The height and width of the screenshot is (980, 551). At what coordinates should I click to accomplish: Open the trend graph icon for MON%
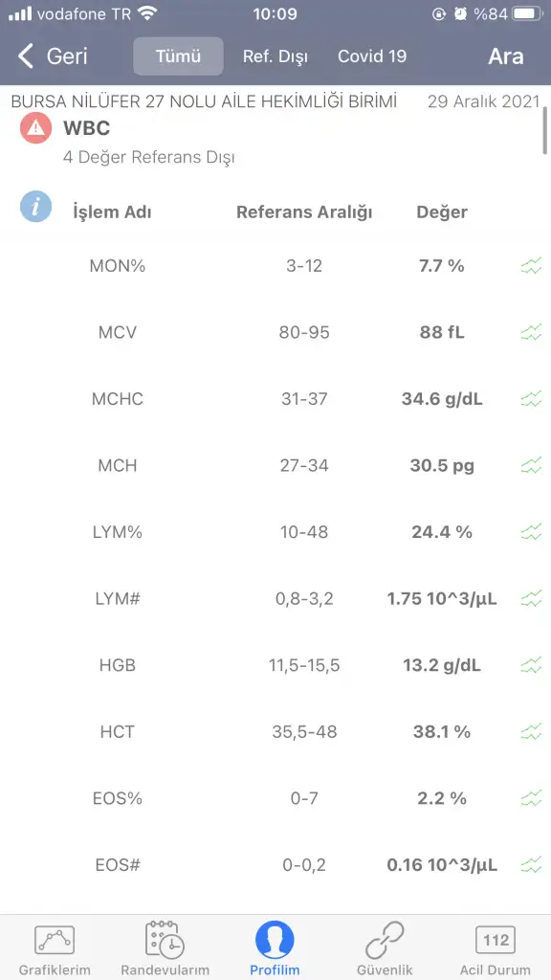531,266
